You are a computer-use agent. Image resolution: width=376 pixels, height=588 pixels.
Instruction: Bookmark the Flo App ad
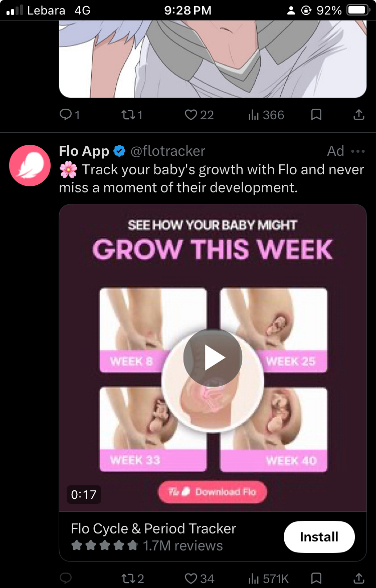316,579
